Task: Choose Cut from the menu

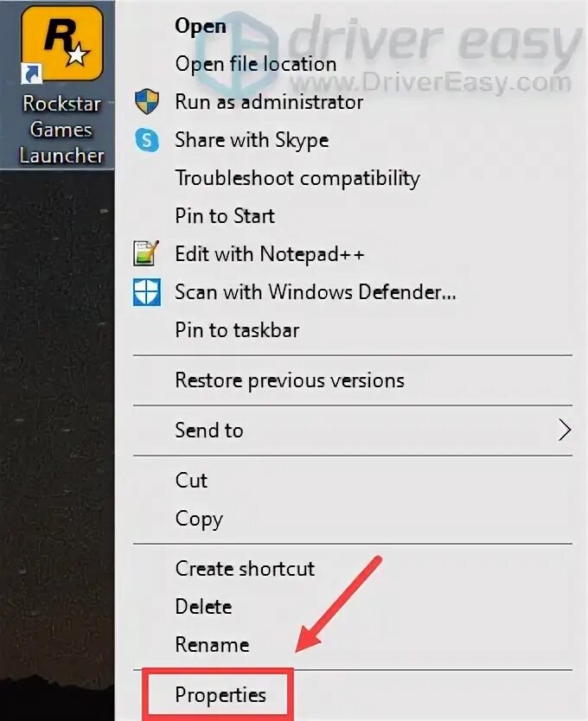Action: tap(191, 480)
